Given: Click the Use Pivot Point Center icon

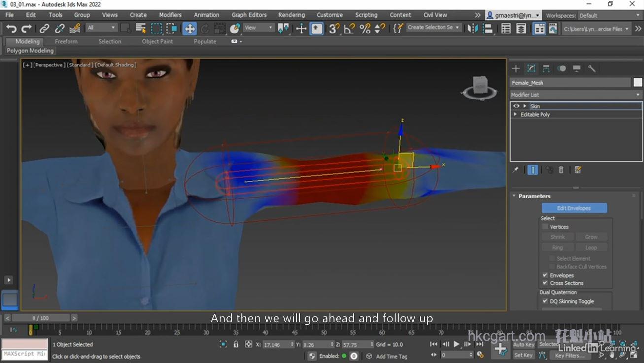Looking at the screenshot, I should pyautogui.click(x=283, y=29).
